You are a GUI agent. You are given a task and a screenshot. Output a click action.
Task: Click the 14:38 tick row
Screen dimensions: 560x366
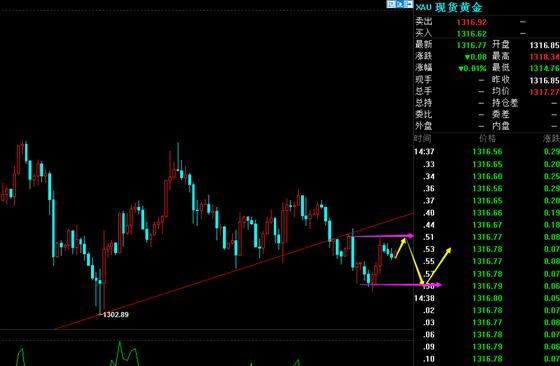[487, 298]
